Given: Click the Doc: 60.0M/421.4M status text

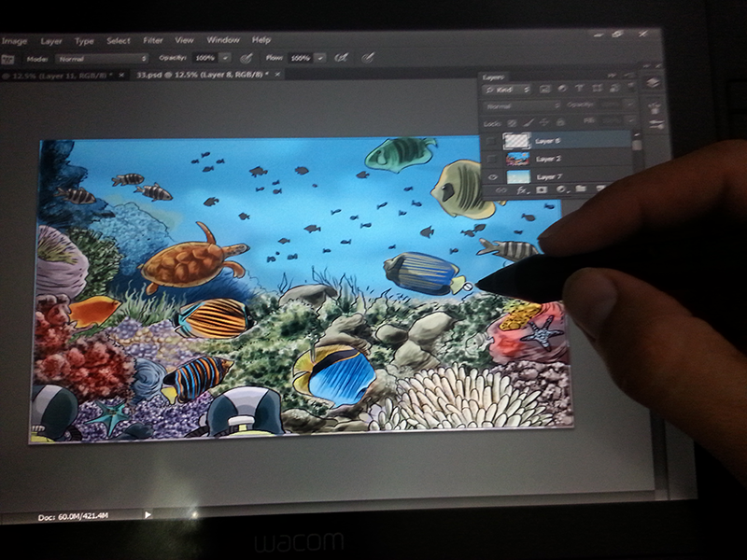Looking at the screenshot, I should click(x=73, y=516).
